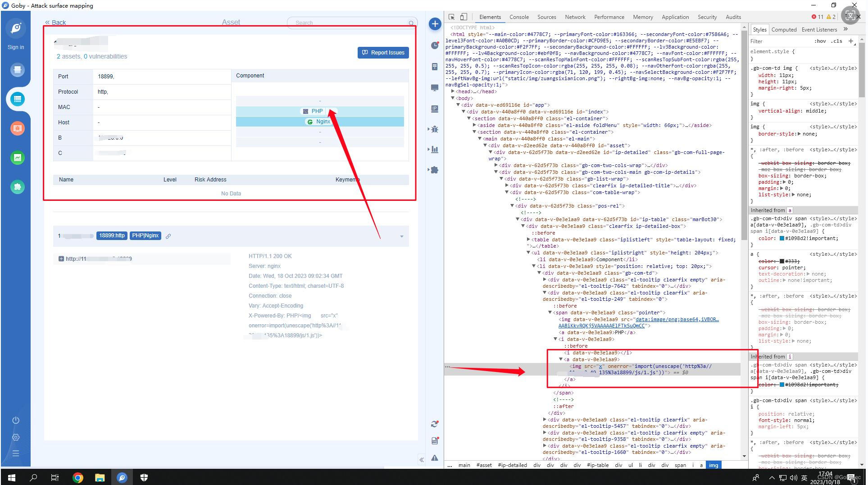Switch to the Network tab
The height and width of the screenshot is (485, 868).
[x=575, y=17]
